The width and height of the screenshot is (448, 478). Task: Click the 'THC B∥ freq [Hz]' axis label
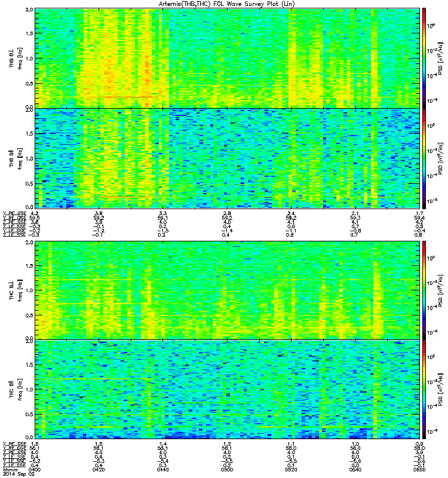tap(16, 390)
